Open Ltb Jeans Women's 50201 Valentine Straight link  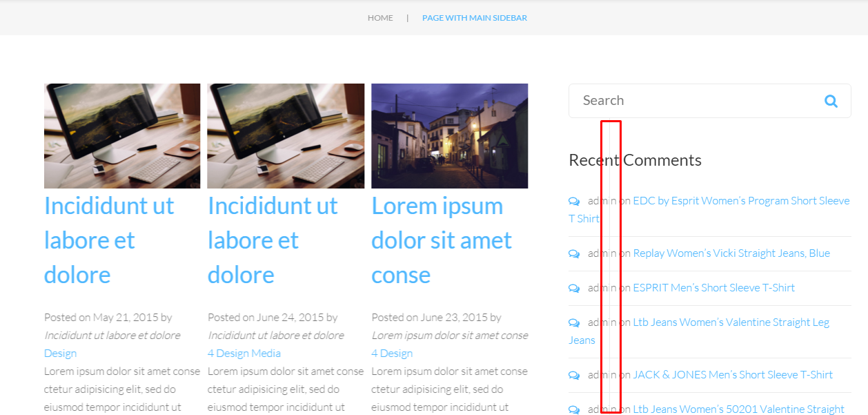tap(739, 409)
